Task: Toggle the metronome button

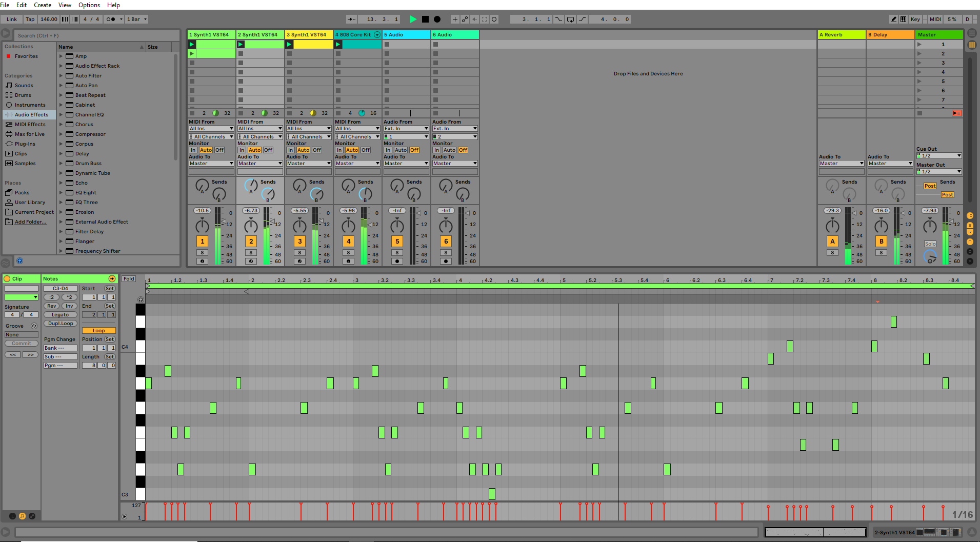Action: (x=110, y=19)
